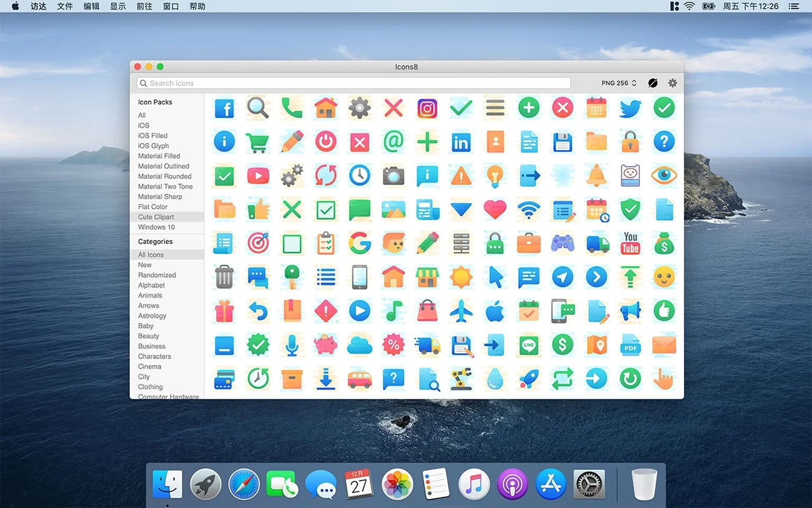Click the Twitter bird icon
The width and height of the screenshot is (812, 508).
(630, 107)
